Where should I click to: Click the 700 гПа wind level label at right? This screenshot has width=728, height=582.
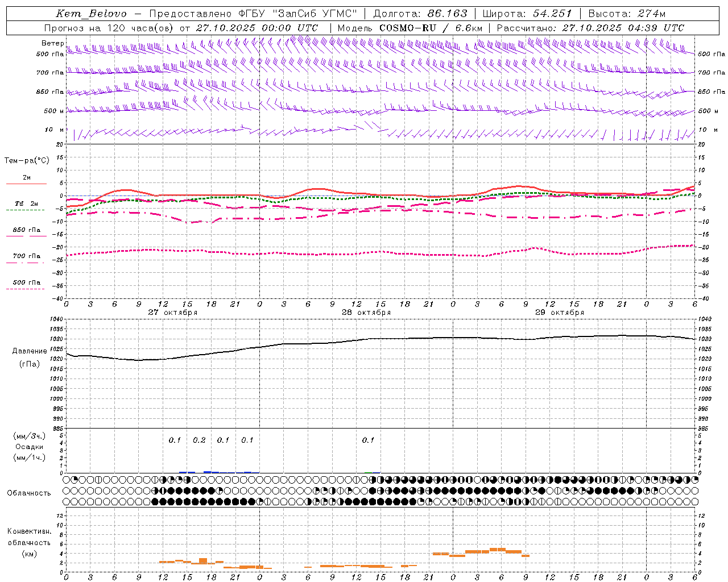[x=712, y=73]
